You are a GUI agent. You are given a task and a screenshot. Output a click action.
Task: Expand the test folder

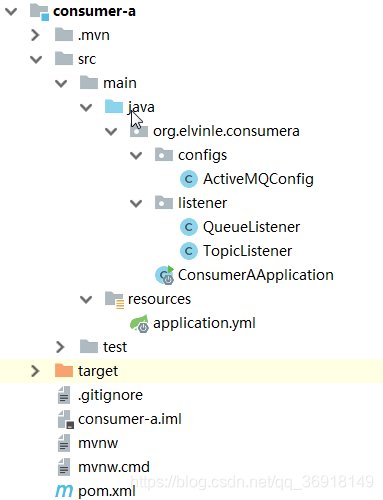tap(60, 347)
